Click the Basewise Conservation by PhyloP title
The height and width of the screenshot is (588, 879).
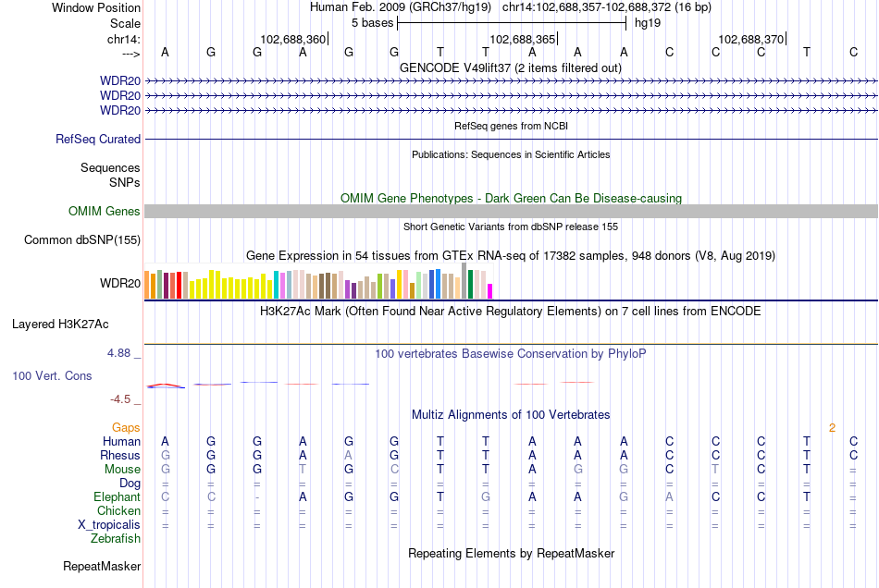click(x=511, y=354)
